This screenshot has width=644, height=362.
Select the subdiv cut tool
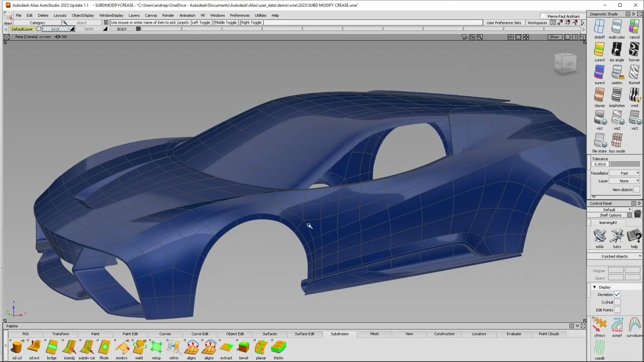87,347
